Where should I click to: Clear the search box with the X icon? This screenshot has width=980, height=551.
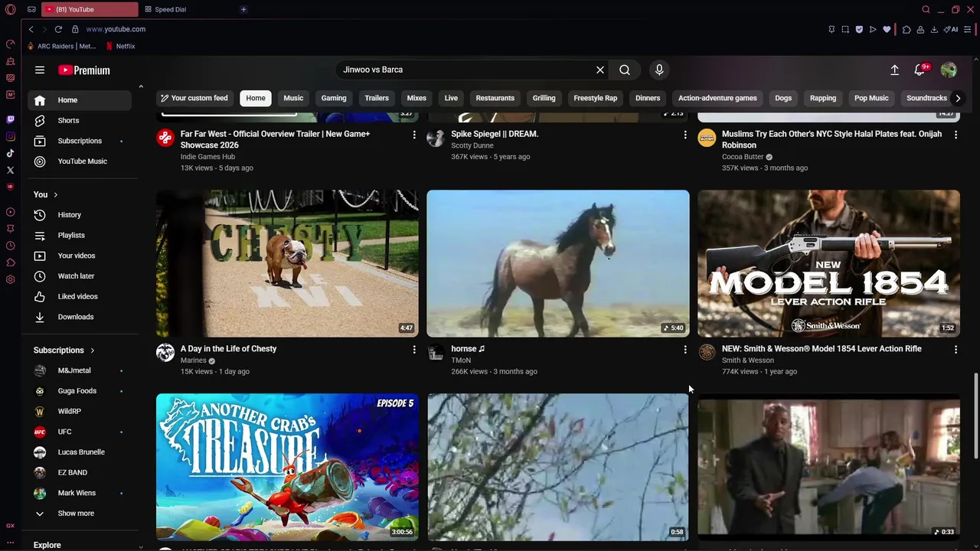pyautogui.click(x=600, y=70)
